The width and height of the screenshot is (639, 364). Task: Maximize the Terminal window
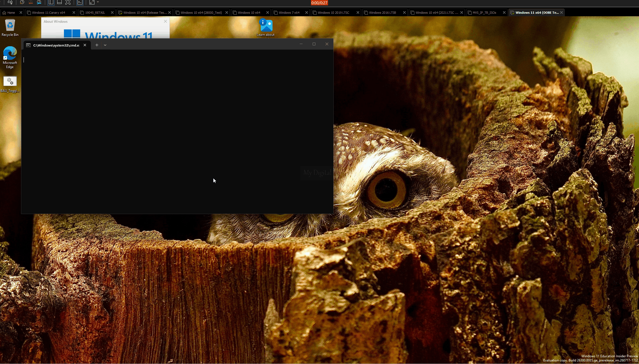tap(314, 44)
